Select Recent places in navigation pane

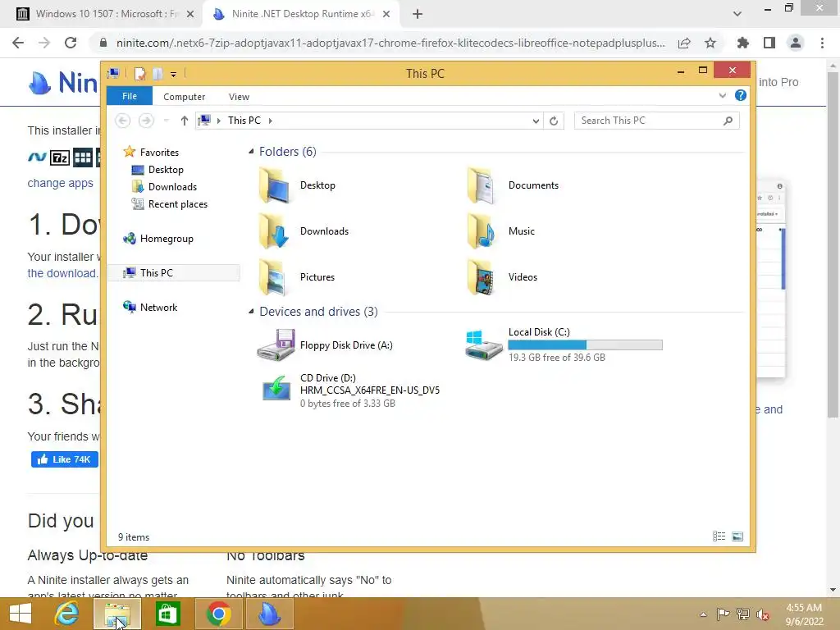tap(178, 204)
